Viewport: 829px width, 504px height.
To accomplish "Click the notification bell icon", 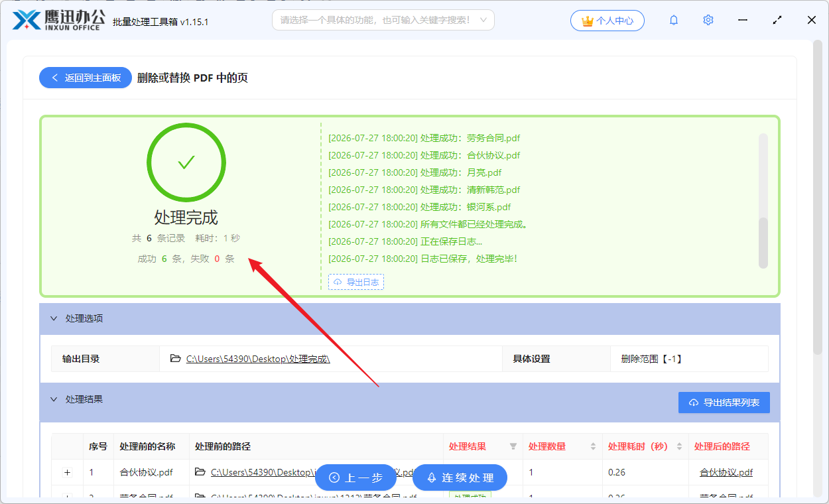I will point(674,21).
